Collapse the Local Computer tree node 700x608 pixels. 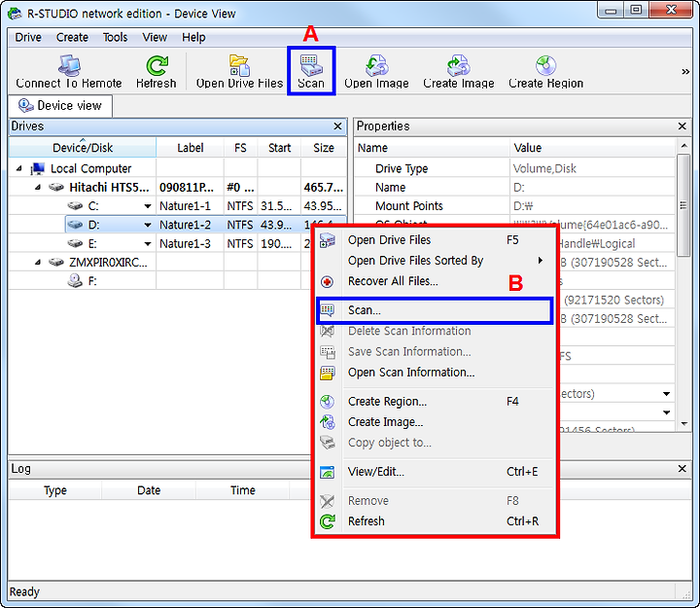click(x=18, y=168)
